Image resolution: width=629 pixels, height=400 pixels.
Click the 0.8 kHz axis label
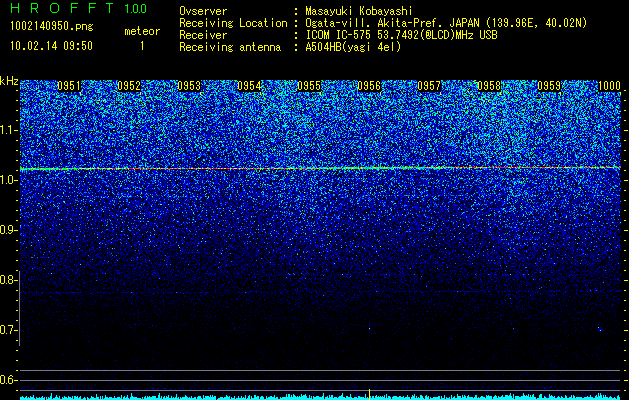tap(9, 280)
